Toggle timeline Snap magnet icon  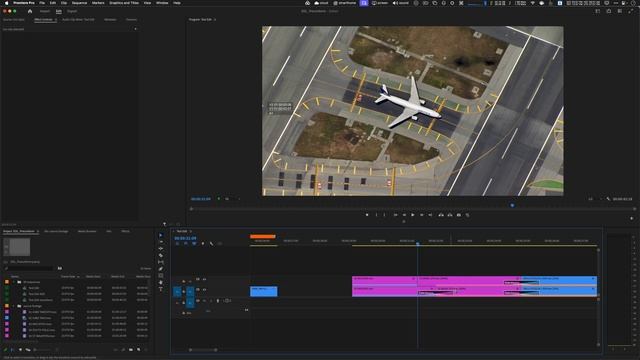click(186, 244)
